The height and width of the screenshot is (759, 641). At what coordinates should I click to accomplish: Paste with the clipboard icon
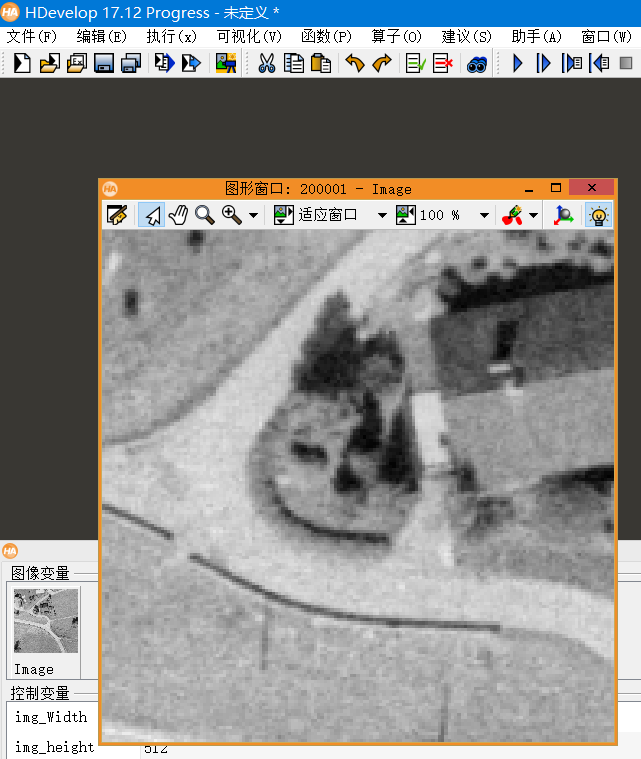320,63
